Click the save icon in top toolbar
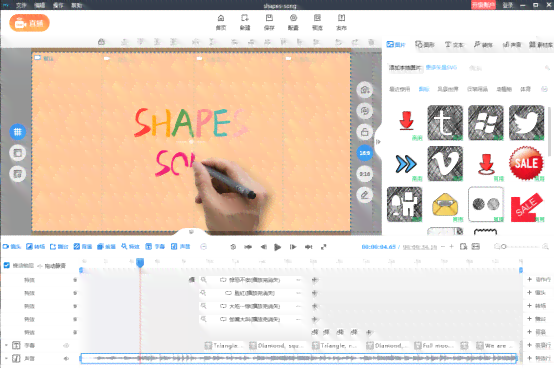This screenshot has width=554, height=369. coord(269,22)
